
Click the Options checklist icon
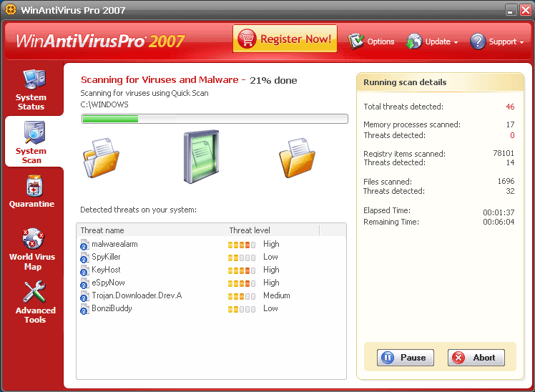coord(356,41)
